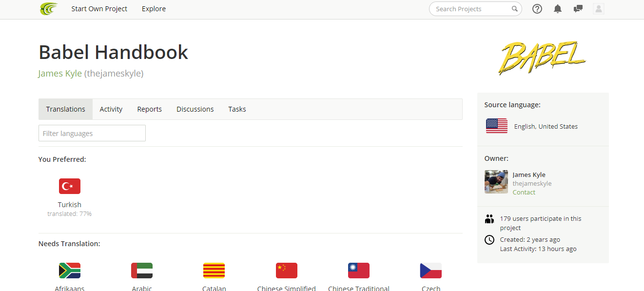
Task: Open the Turkish language name link
Action: pyautogui.click(x=70, y=205)
